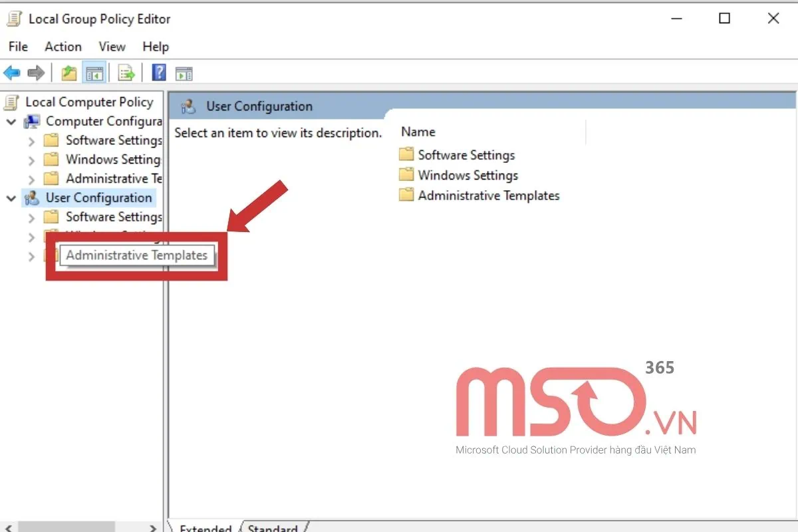
Task: Click the Forward arrow toolbar button
Action: click(x=36, y=73)
